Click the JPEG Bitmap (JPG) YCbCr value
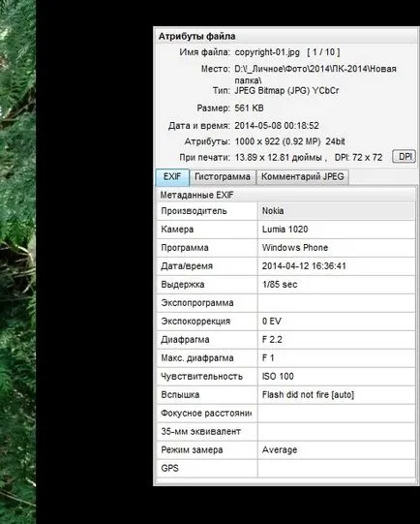 [x=286, y=91]
